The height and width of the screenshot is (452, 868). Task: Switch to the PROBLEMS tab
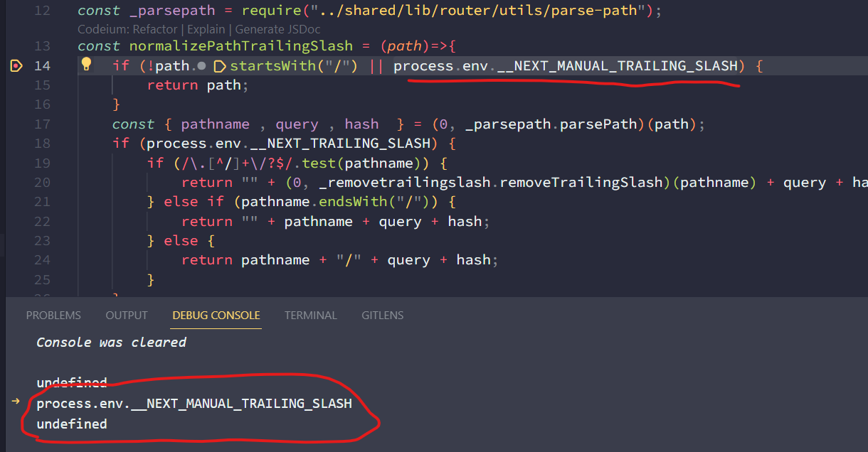click(x=53, y=315)
